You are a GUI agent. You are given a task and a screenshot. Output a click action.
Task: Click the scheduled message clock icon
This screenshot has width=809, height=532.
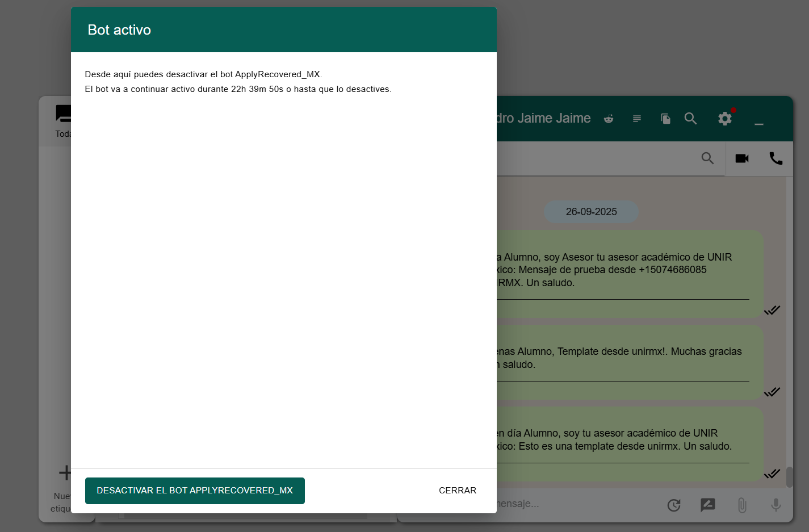(x=674, y=505)
